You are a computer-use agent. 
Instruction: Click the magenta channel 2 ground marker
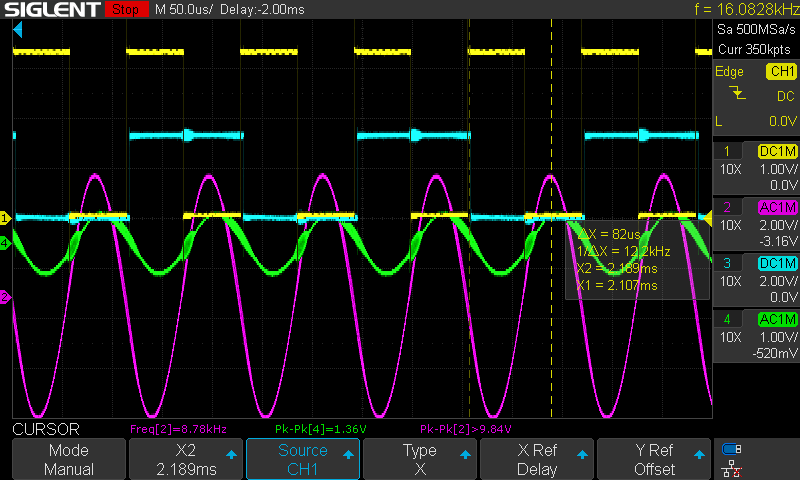click(5, 297)
